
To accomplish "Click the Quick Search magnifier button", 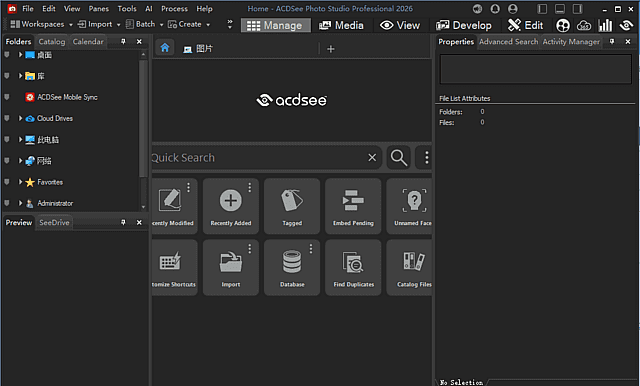I will pos(398,158).
